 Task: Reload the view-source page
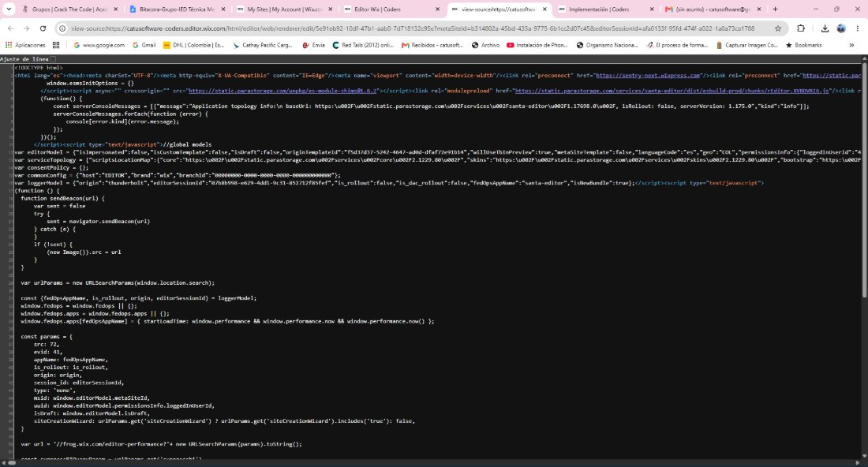(43, 28)
